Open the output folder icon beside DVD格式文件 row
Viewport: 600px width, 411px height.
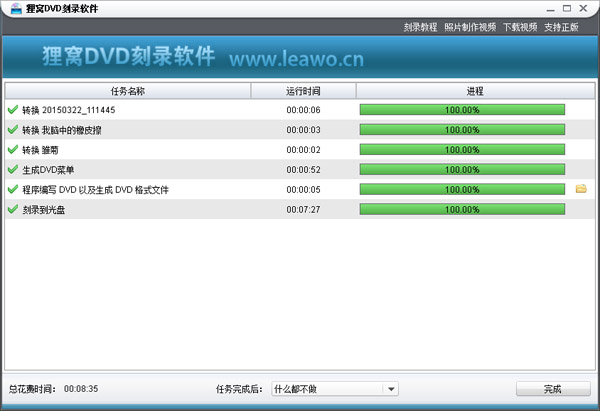point(581,189)
